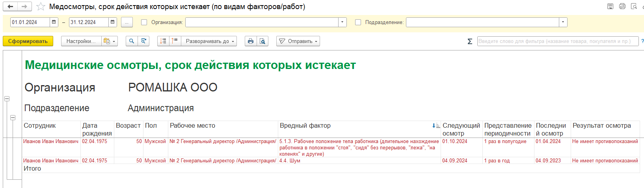Click the preview icon in title bar

(634, 6)
